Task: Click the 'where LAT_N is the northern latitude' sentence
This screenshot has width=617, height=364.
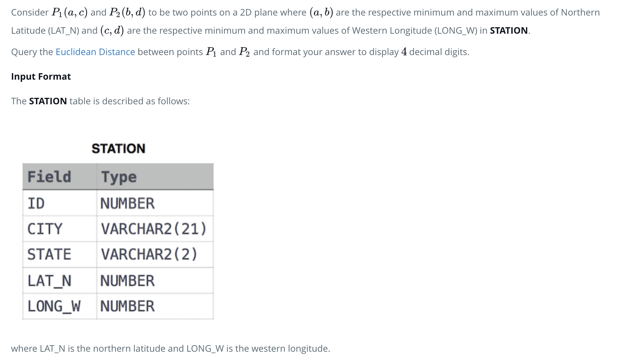Action: 170,348
